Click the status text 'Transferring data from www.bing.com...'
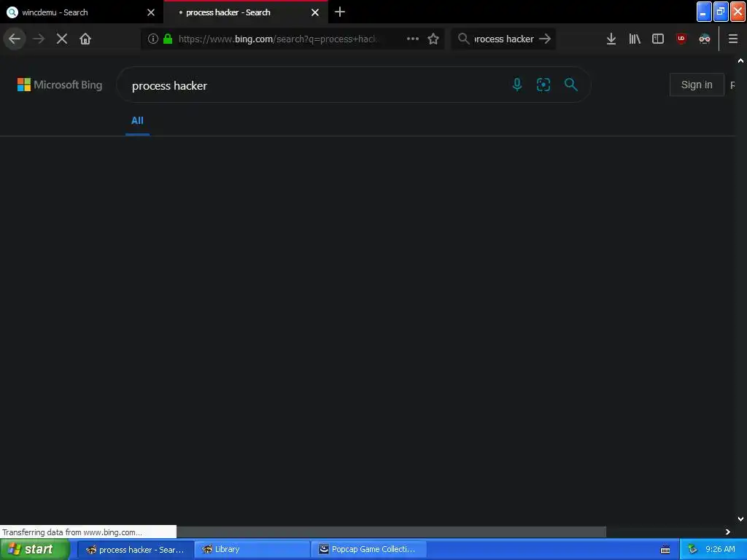This screenshot has height=560, width=747. 72,532
